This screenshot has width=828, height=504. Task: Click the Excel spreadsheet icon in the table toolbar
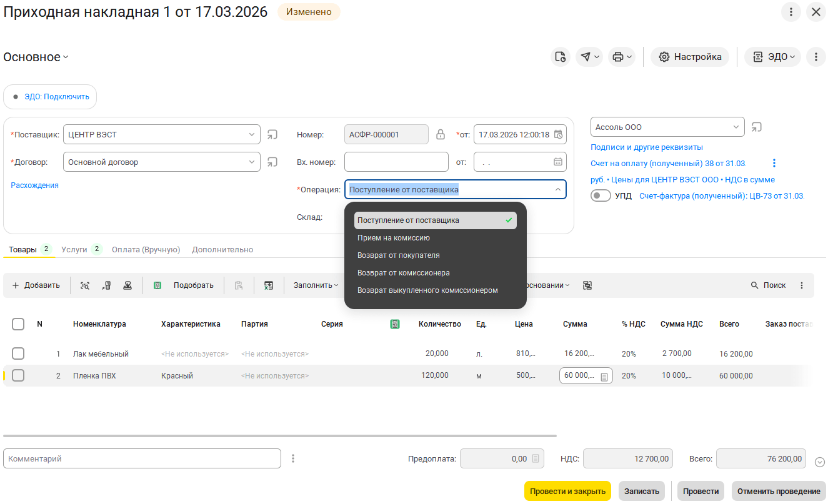[269, 285]
